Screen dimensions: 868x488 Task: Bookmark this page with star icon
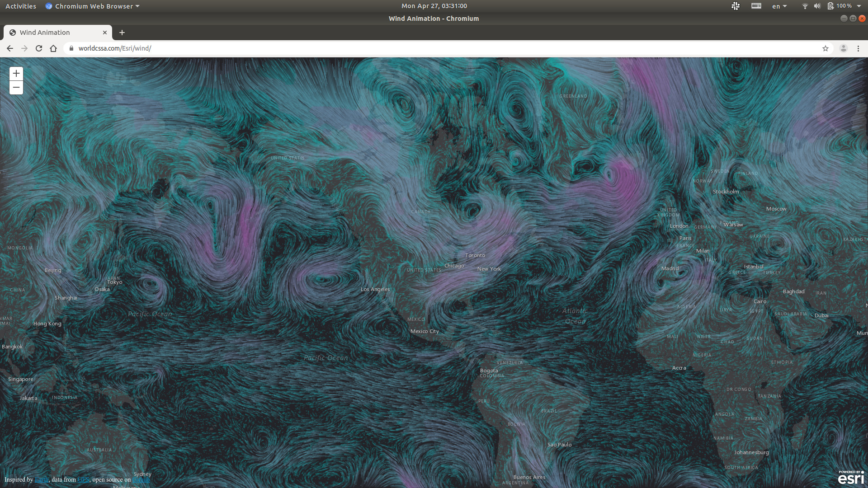(825, 48)
